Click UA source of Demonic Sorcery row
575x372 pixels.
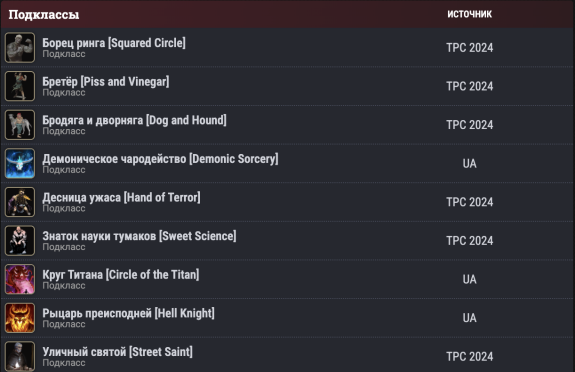(469, 164)
